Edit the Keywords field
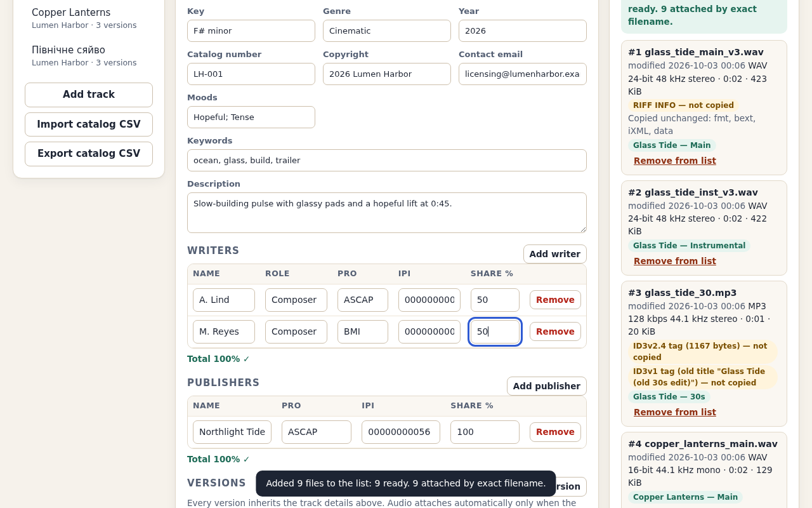The image size is (812, 508). point(387,160)
